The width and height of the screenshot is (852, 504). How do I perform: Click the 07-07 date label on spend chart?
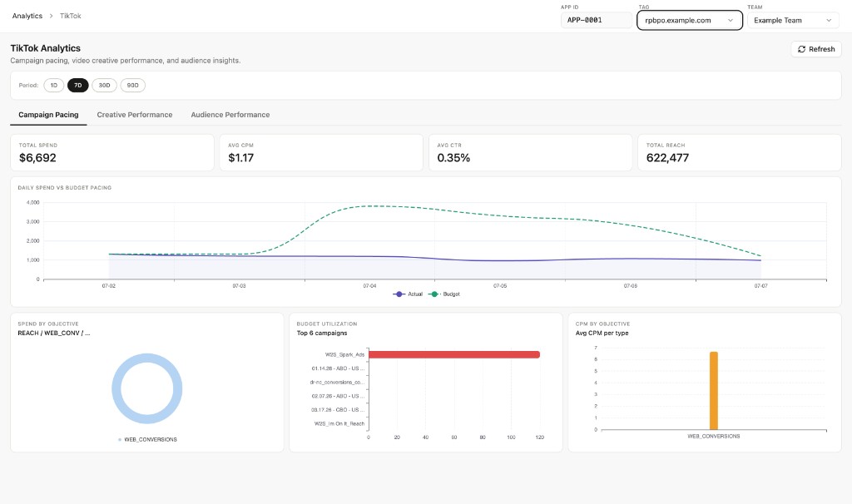(x=760, y=285)
